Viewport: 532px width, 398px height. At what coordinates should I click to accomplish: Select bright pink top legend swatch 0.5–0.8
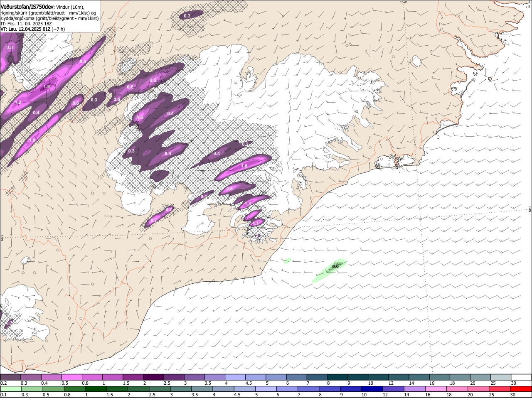tap(72, 377)
